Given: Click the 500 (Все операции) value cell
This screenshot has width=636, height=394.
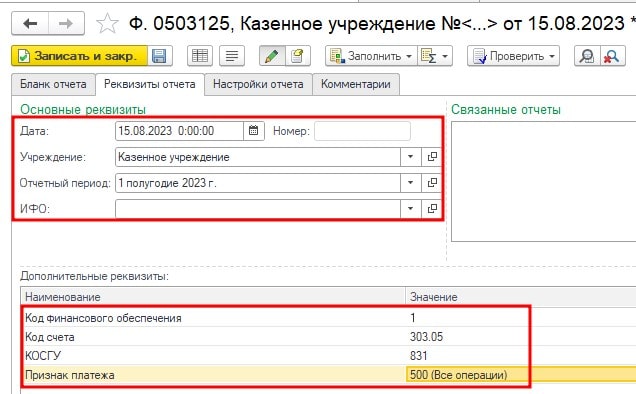Looking at the screenshot, I should pos(521,375).
